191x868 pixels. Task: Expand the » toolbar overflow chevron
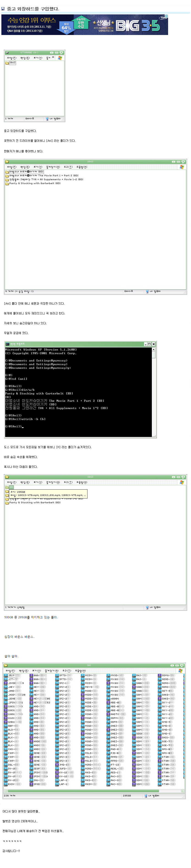click(x=53, y=58)
